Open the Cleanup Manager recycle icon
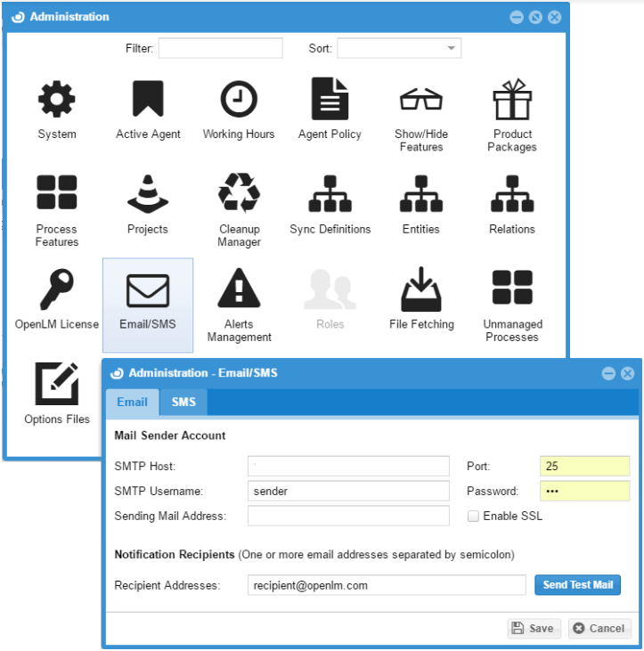 (239, 194)
